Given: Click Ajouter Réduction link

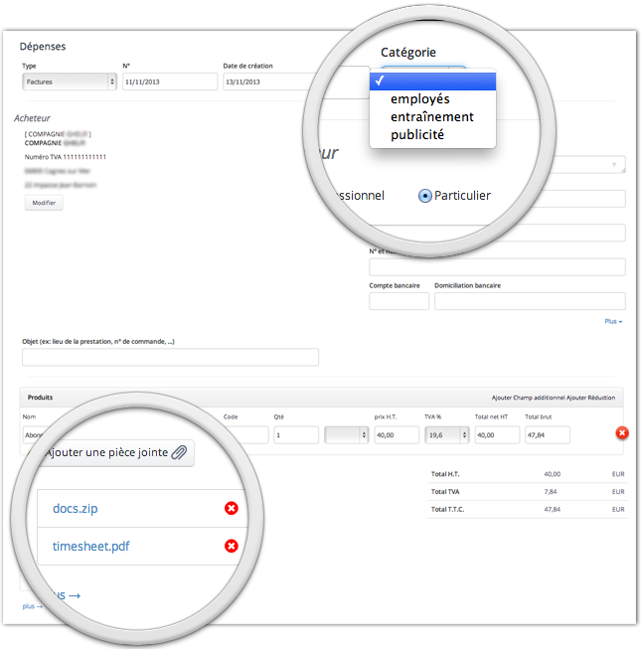Looking at the screenshot, I should click(x=590, y=398).
